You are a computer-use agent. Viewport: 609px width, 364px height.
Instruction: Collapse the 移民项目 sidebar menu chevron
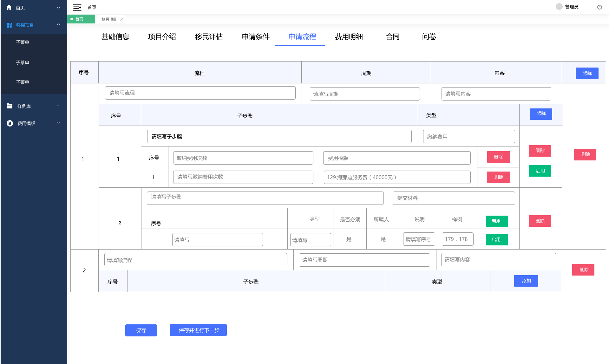point(58,25)
